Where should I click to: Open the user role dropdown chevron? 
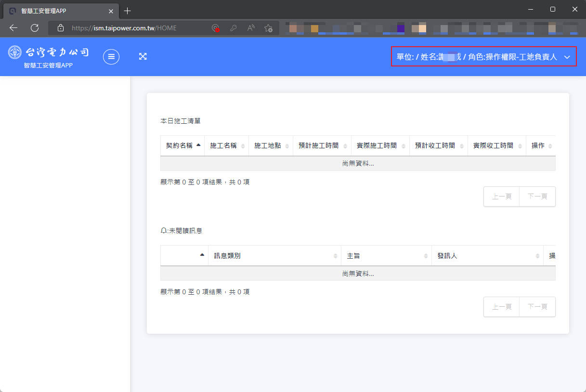(x=567, y=57)
